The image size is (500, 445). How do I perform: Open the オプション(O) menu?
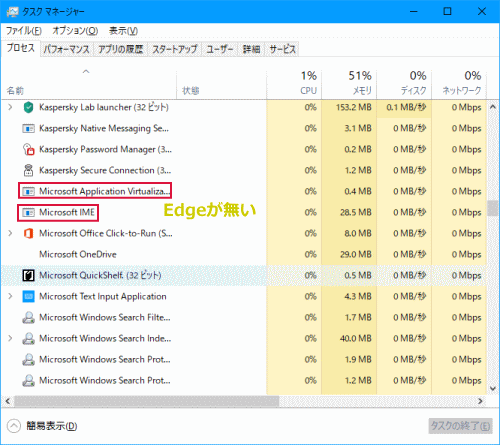pos(75,31)
